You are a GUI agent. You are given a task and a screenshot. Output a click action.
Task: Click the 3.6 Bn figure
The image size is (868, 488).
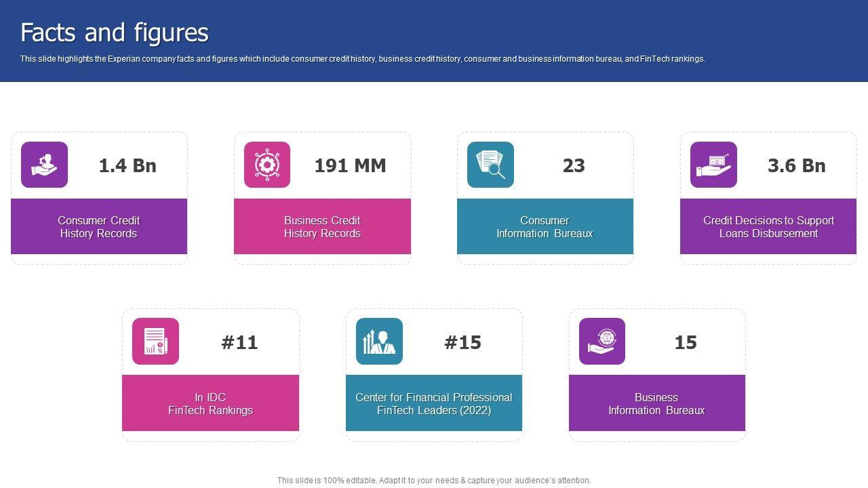pos(796,165)
